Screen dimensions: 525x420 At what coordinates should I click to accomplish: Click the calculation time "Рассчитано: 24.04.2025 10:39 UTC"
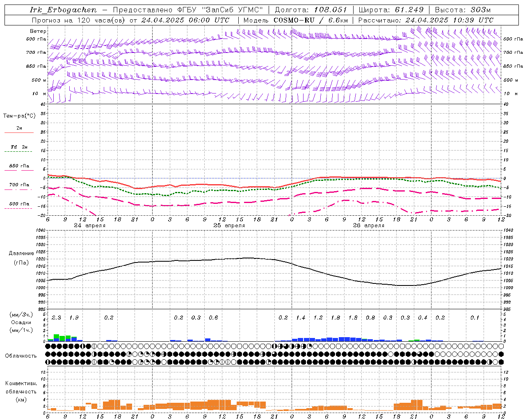pos(426,20)
